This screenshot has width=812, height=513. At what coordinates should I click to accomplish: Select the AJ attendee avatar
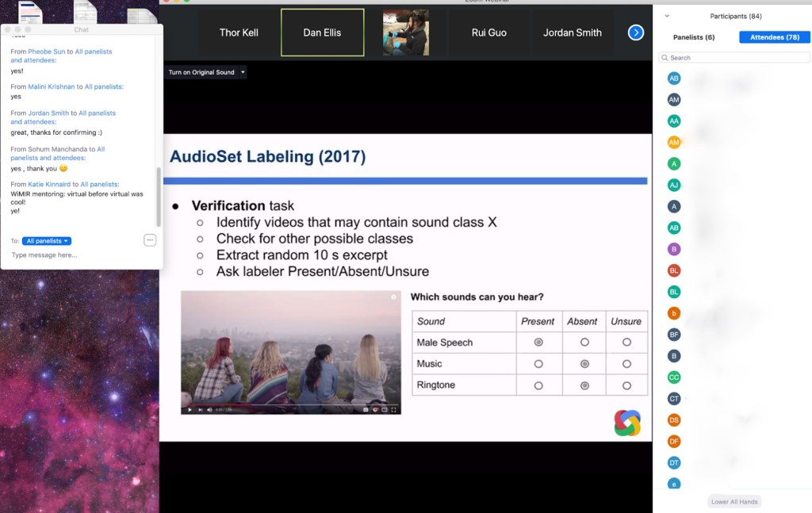(674, 185)
